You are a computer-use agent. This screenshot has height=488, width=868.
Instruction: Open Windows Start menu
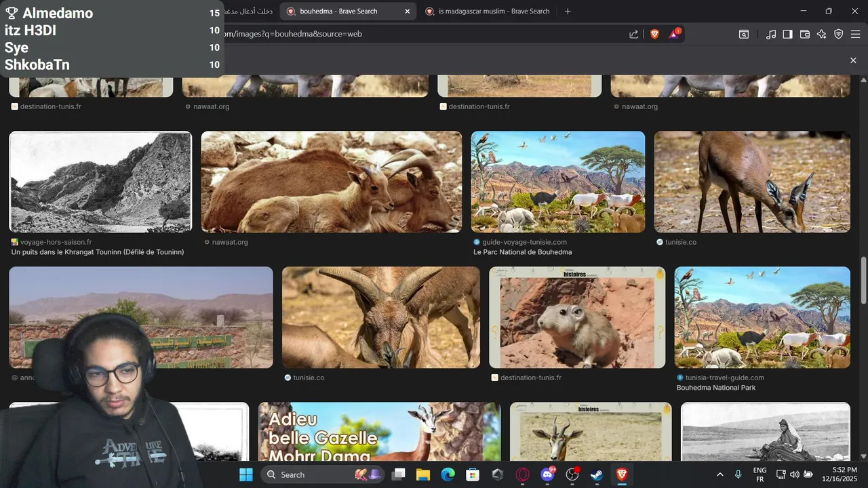click(245, 474)
